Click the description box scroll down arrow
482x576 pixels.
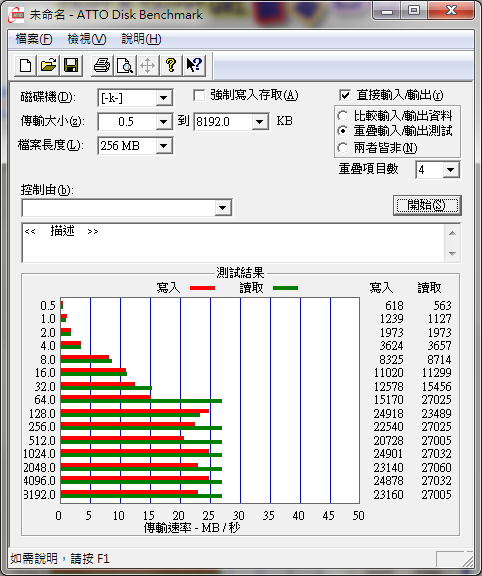click(x=453, y=253)
